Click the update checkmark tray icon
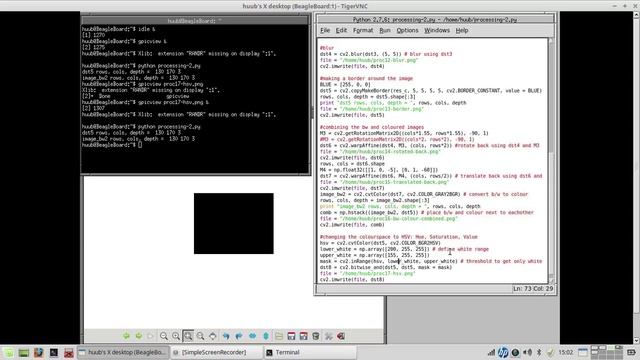Screen dimensions: 640x360 pos(550,352)
